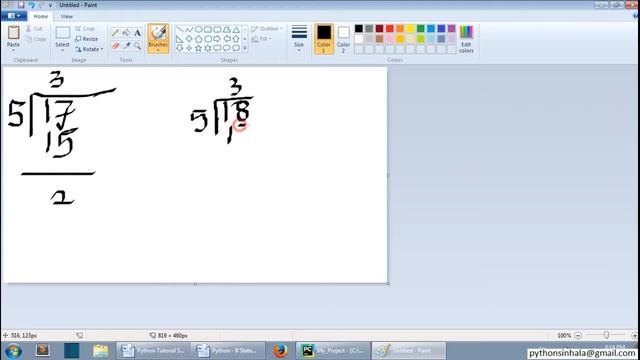Click the zoom out minus button
The width and height of the screenshot is (640, 360).
pos(578,335)
